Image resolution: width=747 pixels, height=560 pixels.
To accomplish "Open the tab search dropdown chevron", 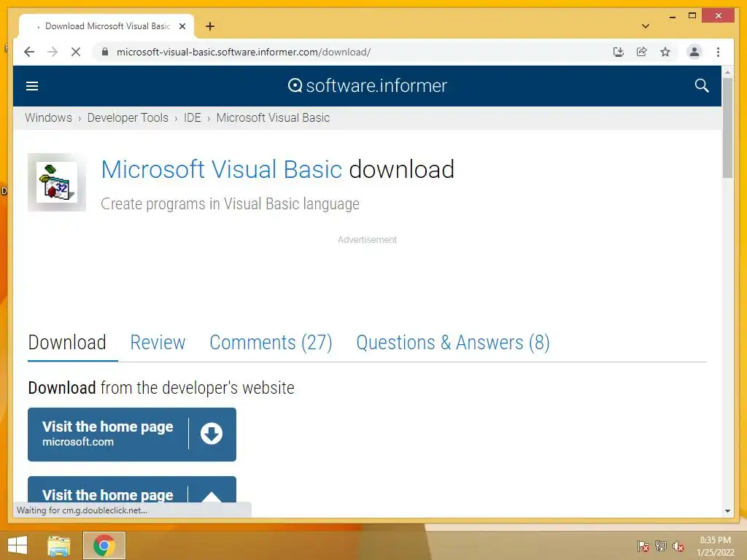I will coord(646,26).
